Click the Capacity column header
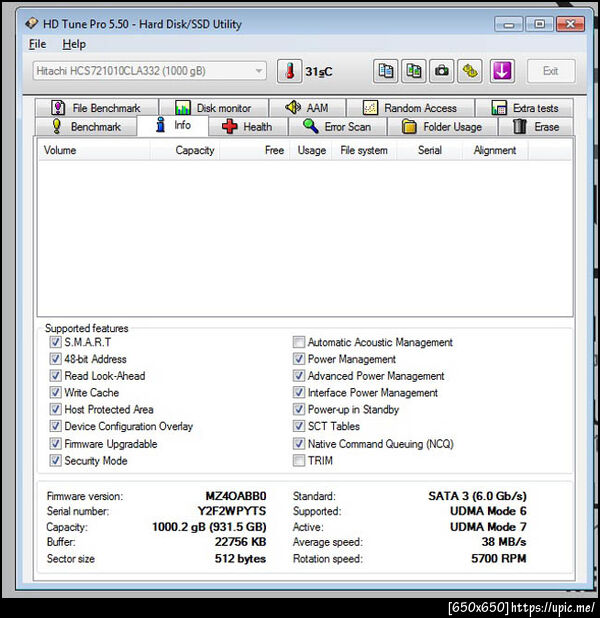 point(184,150)
